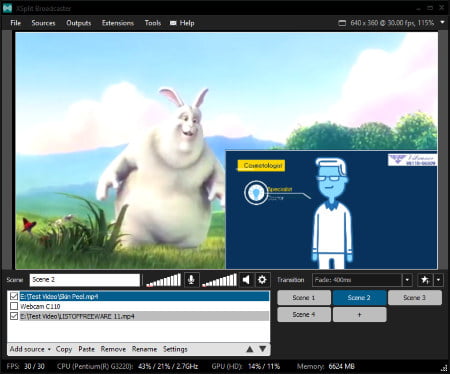Toggle Skin Peel.mp4 source checkbox

(14, 296)
